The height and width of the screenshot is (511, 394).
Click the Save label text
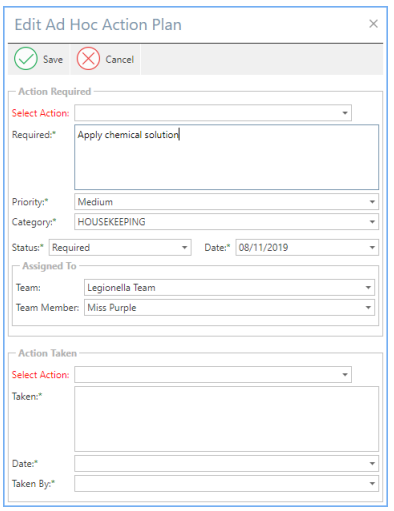coord(53,60)
